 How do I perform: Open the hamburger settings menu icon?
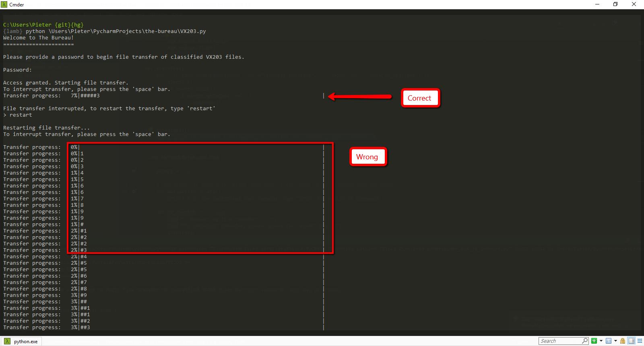click(639, 341)
